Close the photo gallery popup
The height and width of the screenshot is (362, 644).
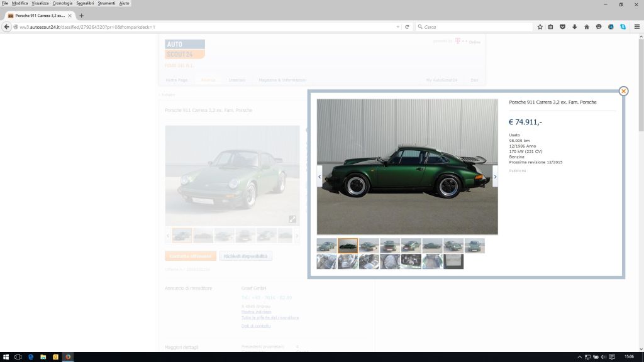coord(623,91)
